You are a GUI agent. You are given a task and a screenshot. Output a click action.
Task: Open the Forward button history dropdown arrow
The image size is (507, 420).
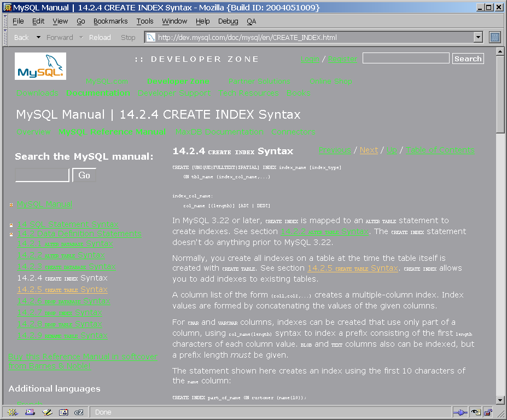click(81, 37)
